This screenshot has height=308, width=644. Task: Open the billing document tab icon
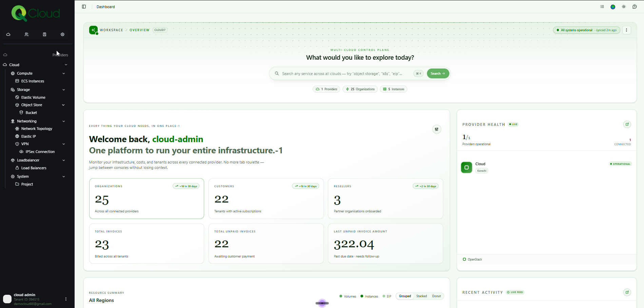pyautogui.click(x=44, y=34)
